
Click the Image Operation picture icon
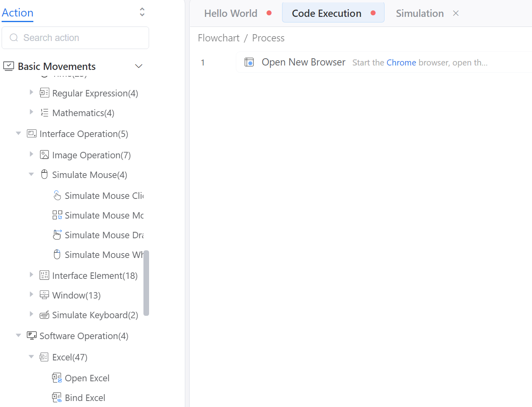click(44, 155)
